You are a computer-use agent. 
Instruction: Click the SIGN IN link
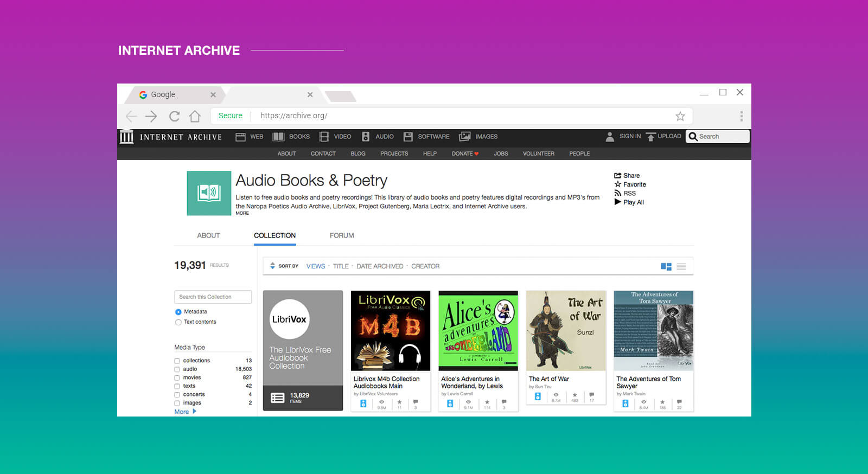[629, 136]
